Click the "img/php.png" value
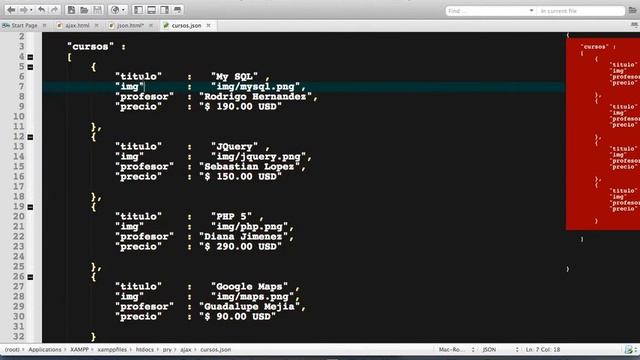The height and width of the screenshot is (360, 640). point(250,227)
